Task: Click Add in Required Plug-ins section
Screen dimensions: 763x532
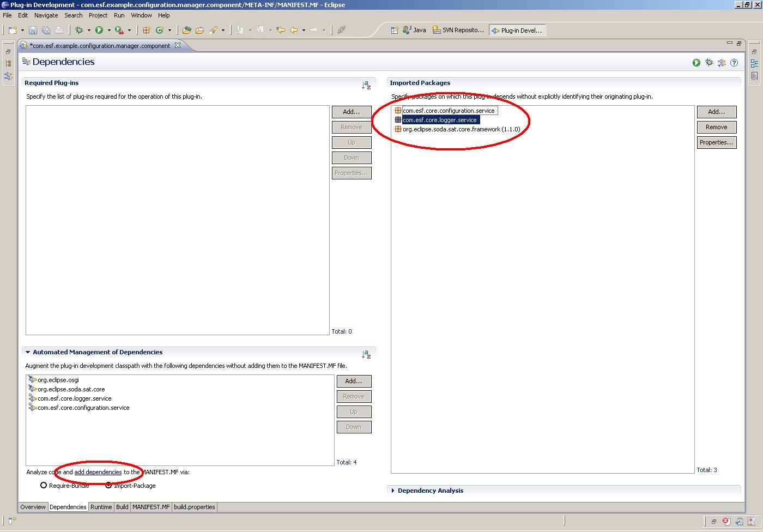Action: click(352, 112)
